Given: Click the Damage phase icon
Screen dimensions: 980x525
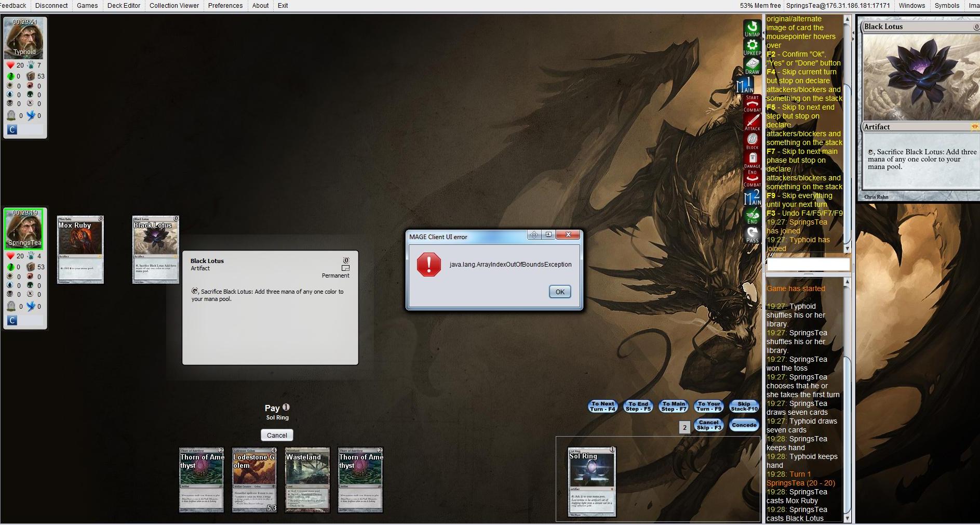Looking at the screenshot, I should click(x=752, y=160).
